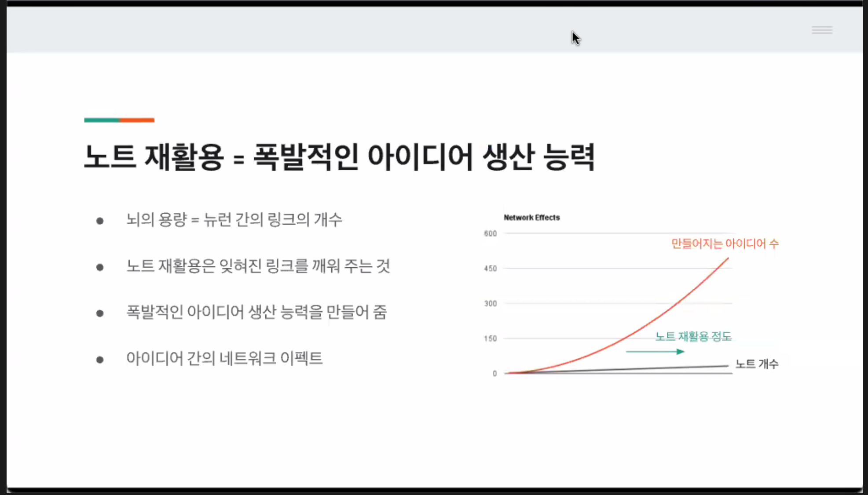This screenshot has height=495, width=868.
Task: Click the top end of red curve
Action: coord(728,259)
